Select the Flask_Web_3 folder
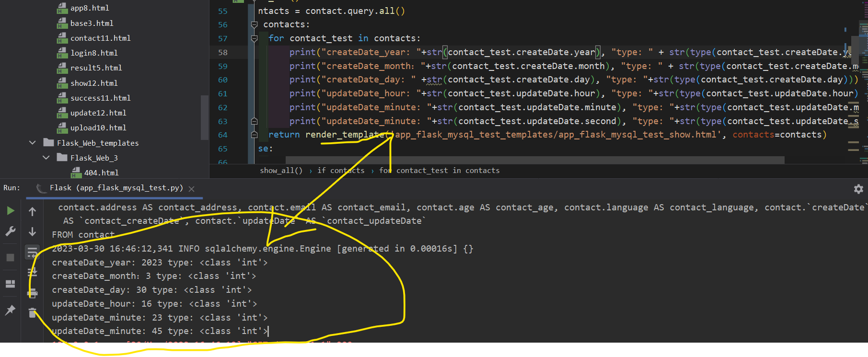 pos(94,158)
